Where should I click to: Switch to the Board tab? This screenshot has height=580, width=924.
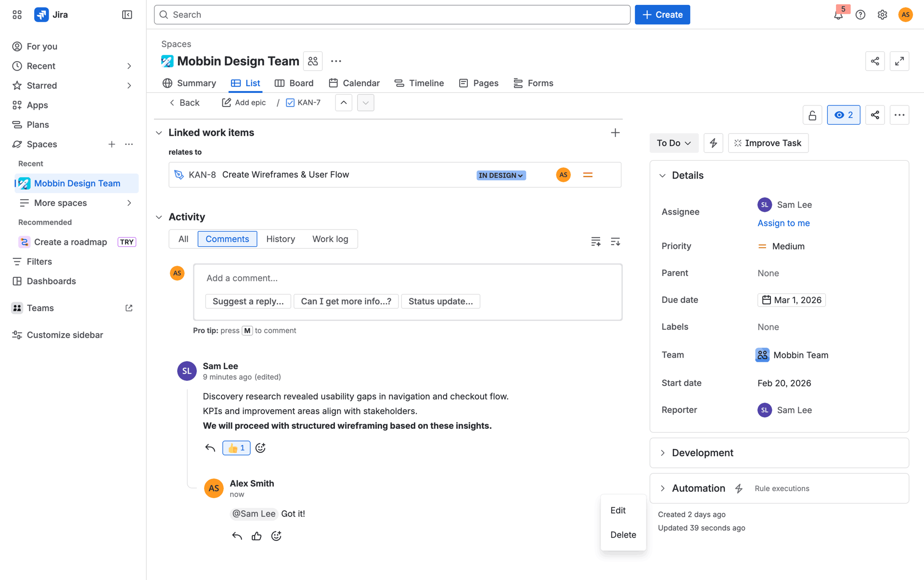tap(294, 83)
